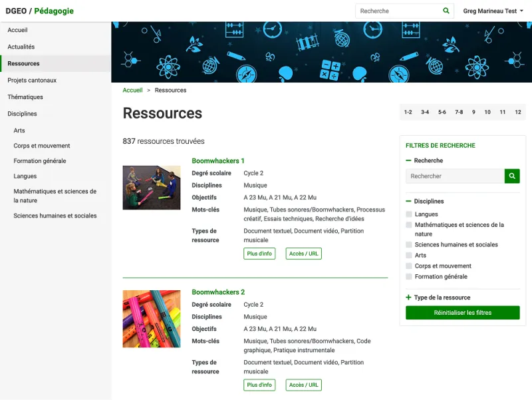
Task: Open the Boomwhackers 1 thumbnail image
Action: [x=152, y=188]
